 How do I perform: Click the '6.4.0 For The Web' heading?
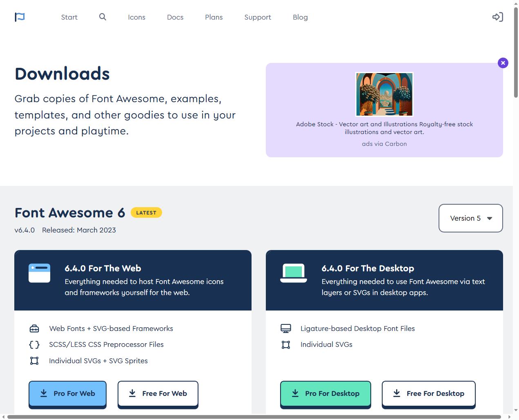[103, 268]
